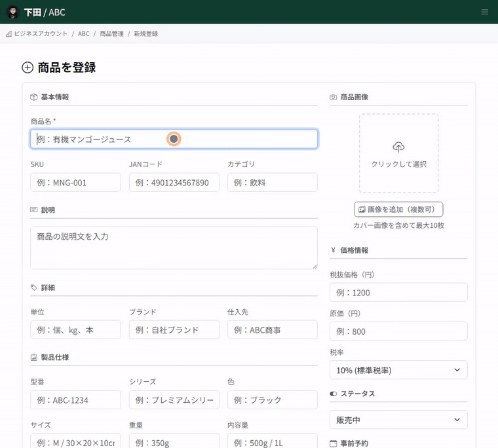Click the text icon beside 説明

(x=33, y=210)
